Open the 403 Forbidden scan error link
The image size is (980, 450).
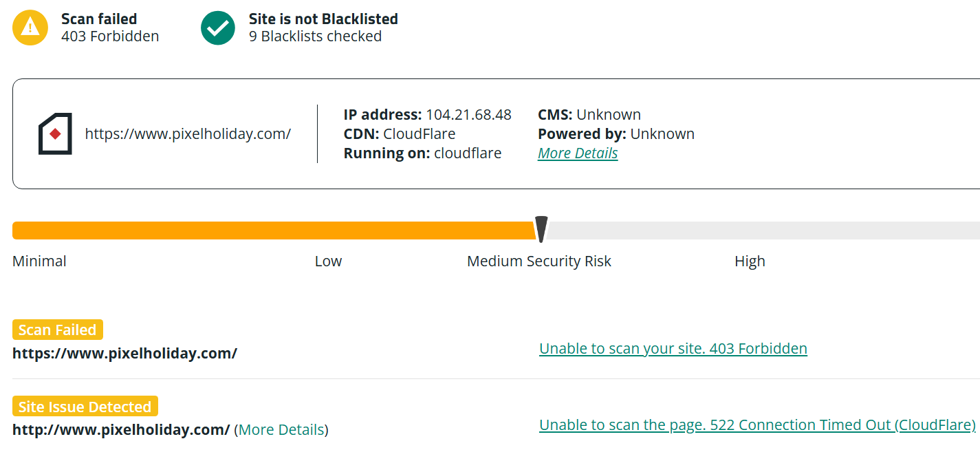click(x=673, y=348)
